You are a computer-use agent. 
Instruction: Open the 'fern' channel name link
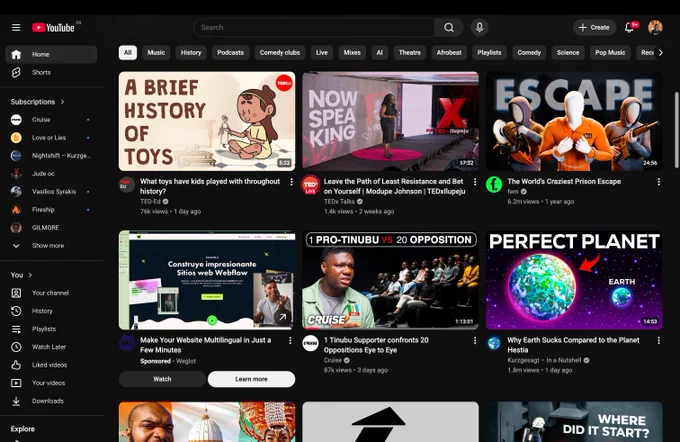513,191
